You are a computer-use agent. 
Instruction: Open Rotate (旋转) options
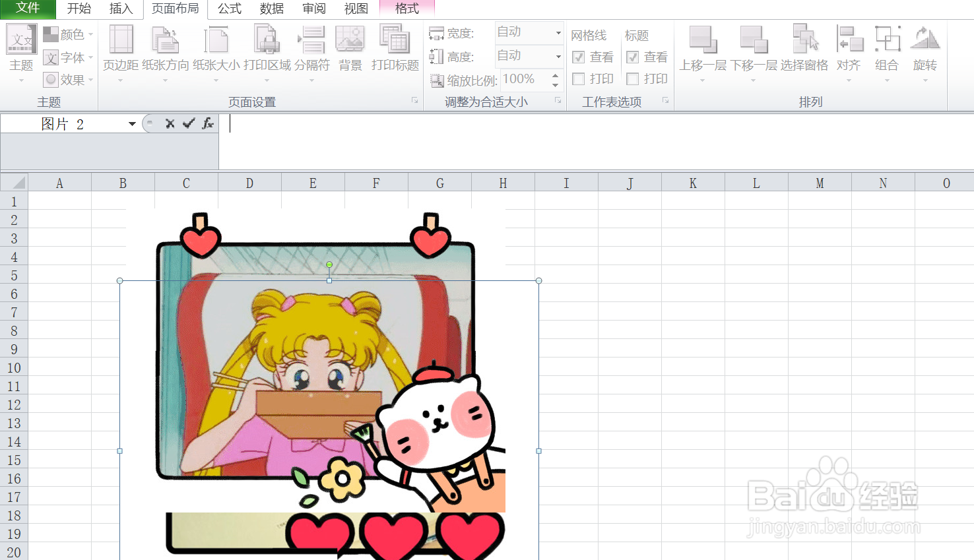tap(925, 53)
